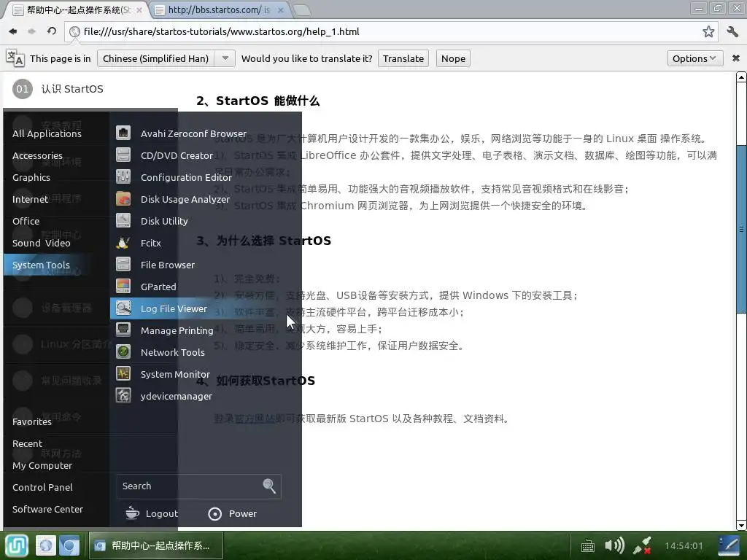Open Manage Printing icon

coord(123,330)
